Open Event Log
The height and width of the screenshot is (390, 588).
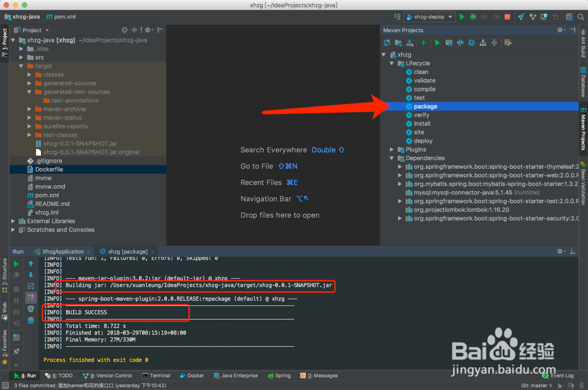pos(558,375)
